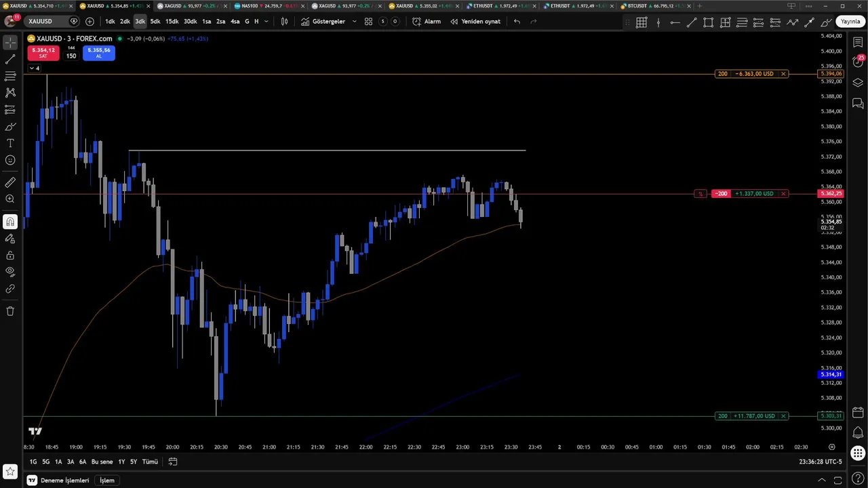
Task: Click the İşlem trade button
Action: pos(107,481)
